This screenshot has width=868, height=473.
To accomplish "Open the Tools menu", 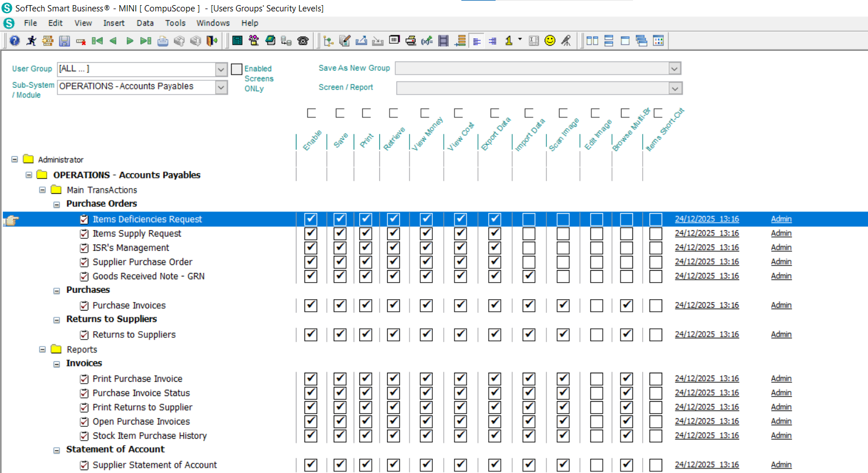I will pyautogui.click(x=175, y=23).
